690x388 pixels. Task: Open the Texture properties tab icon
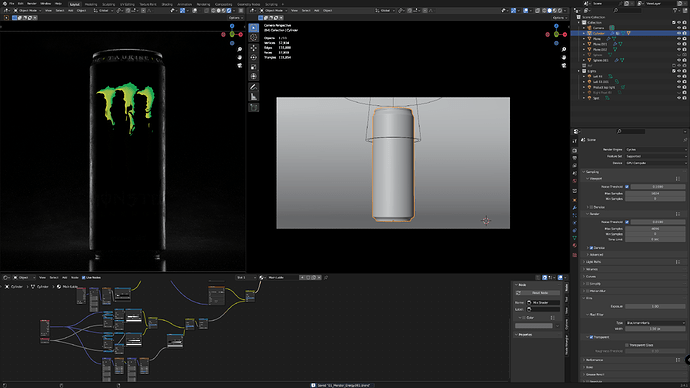coord(575,255)
